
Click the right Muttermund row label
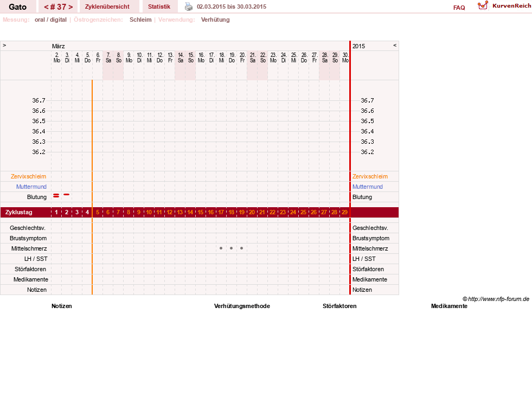pyautogui.click(x=368, y=187)
